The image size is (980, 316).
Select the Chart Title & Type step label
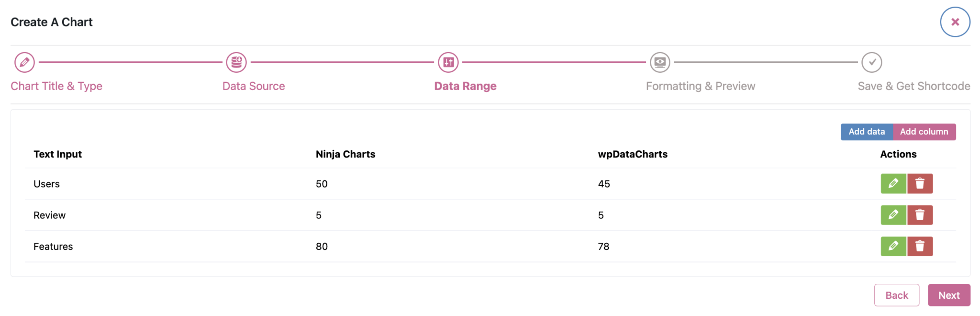point(56,86)
